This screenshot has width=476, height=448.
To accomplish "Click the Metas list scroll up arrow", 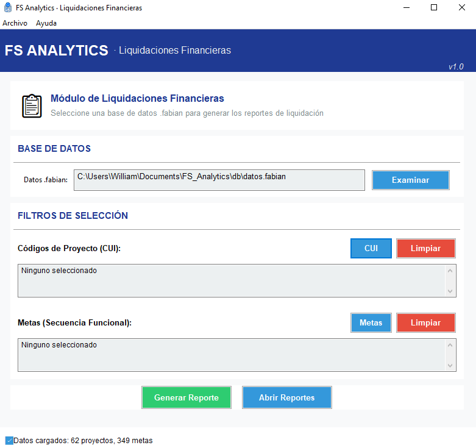I will (450, 345).
